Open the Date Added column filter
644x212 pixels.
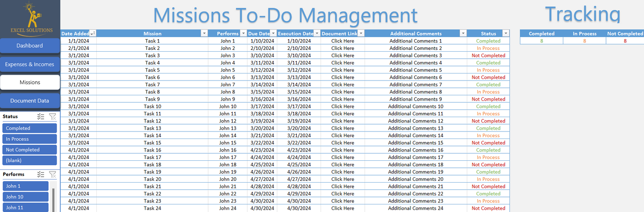tap(93, 33)
